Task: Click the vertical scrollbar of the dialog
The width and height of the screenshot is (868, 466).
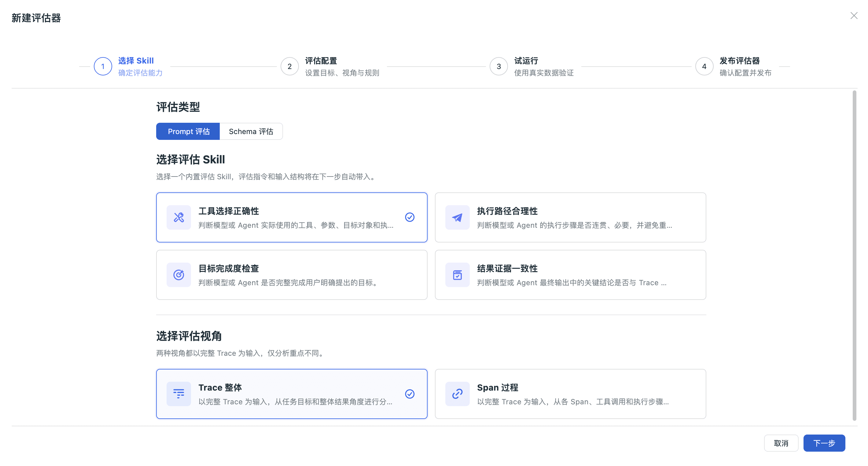Action: click(x=854, y=255)
